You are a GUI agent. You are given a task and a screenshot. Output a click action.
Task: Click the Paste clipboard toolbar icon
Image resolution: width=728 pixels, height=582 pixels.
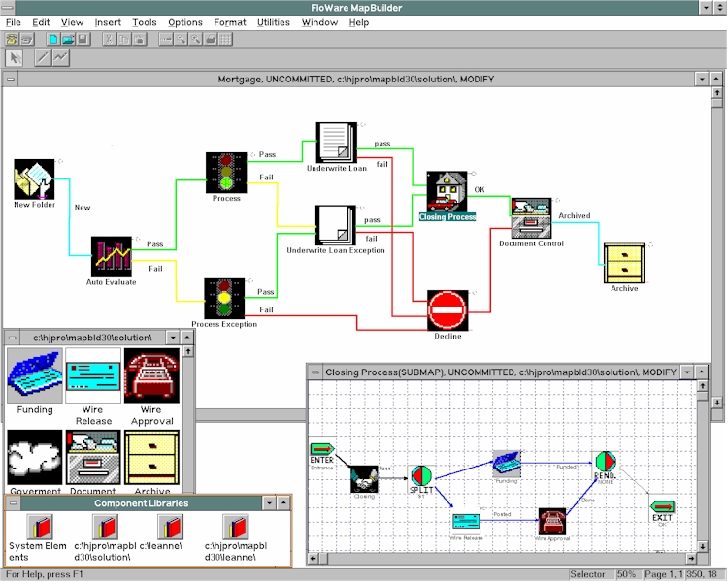[x=139, y=40]
